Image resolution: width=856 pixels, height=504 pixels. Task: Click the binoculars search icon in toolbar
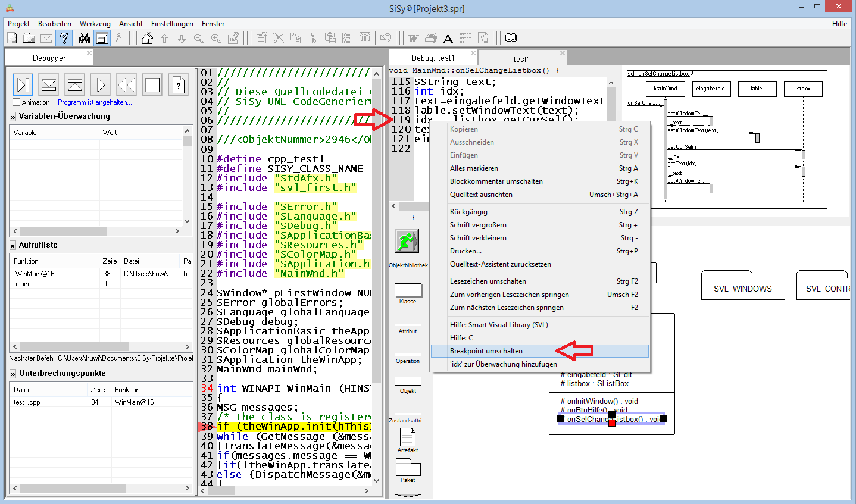(85, 38)
